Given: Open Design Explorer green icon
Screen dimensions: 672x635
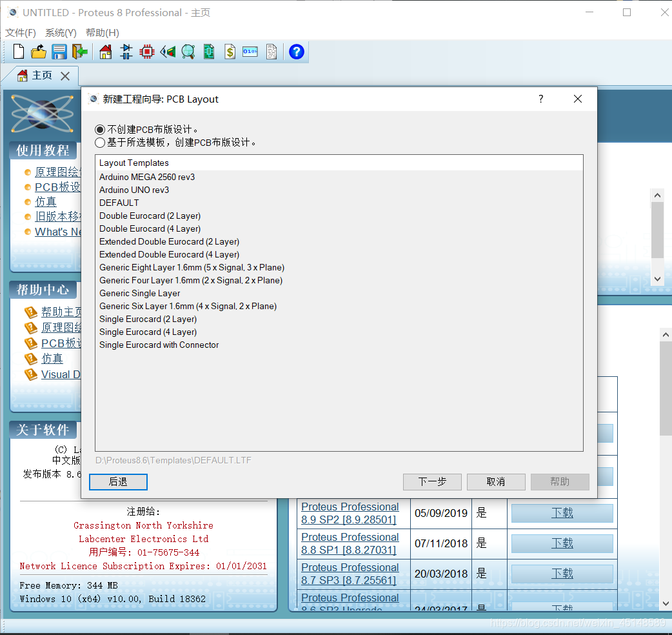Looking at the screenshot, I should coord(209,52).
